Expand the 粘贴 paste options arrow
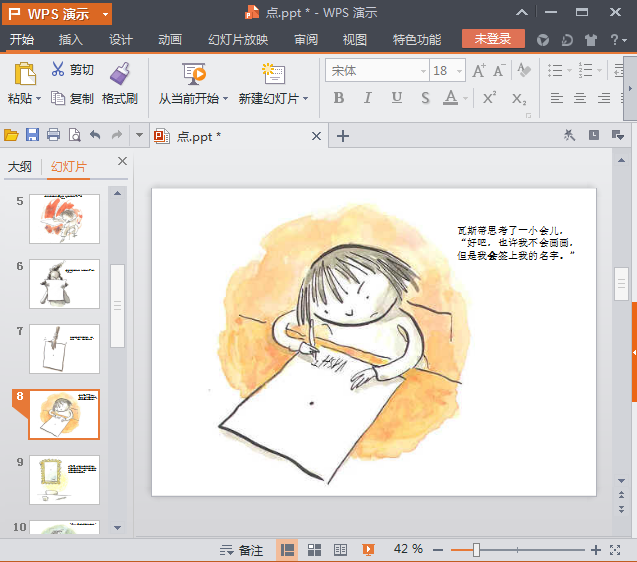Image resolution: width=637 pixels, height=562 pixels. pos(39,99)
